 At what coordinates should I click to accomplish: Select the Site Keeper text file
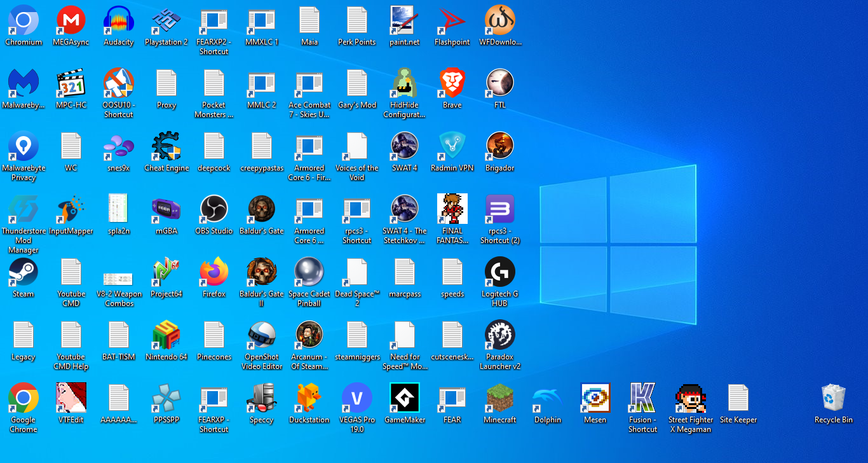(x=738, y=398)
